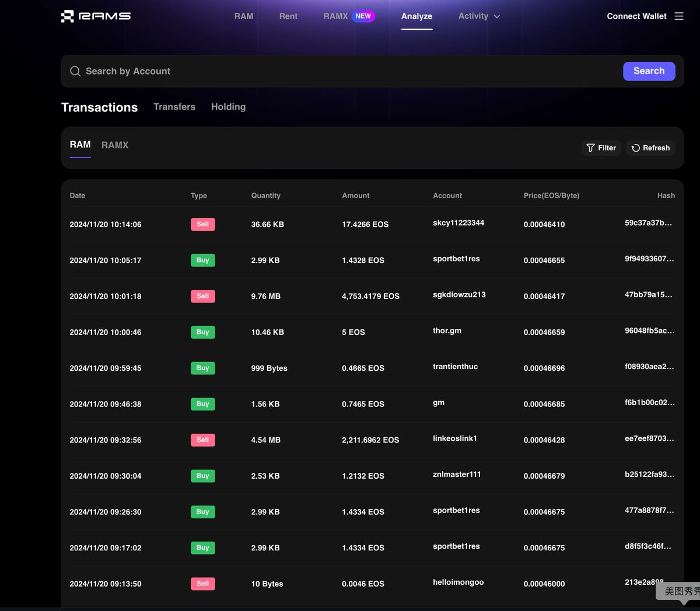Open the RAMX nav item

click(335, 16)
